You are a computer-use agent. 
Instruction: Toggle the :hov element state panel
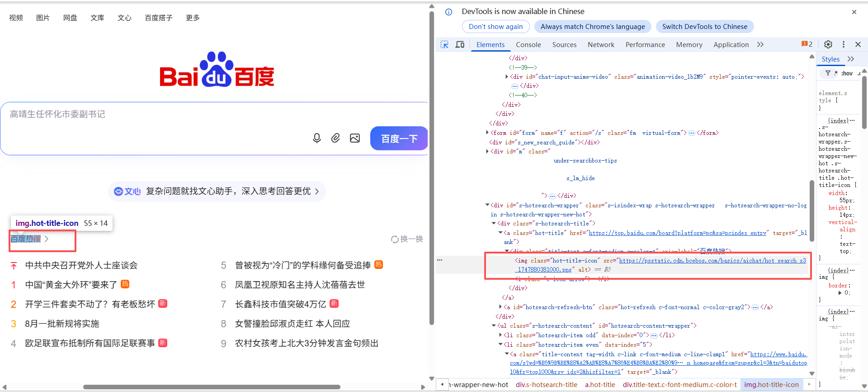pyautogui.click(x=847, y=73)
